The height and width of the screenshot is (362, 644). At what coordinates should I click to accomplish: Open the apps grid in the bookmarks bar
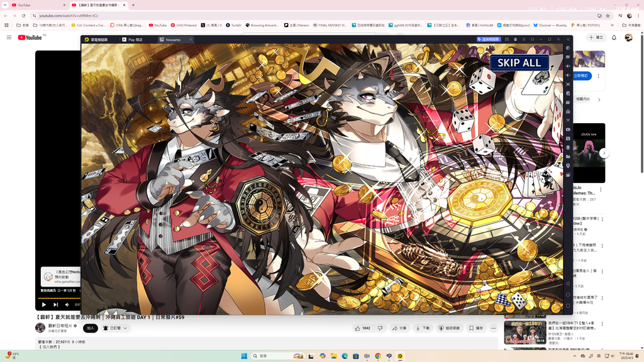point(6,25)
